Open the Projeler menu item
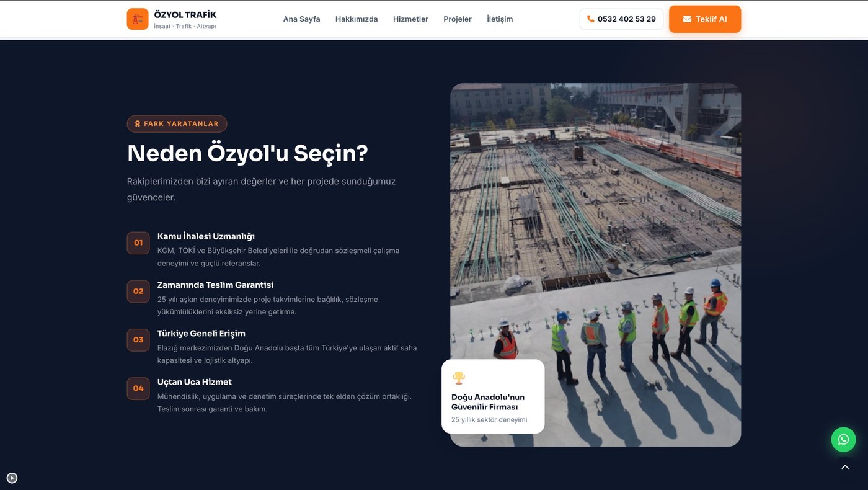Image resolution: width=868 pixels, height=490 pixels. 458,19
